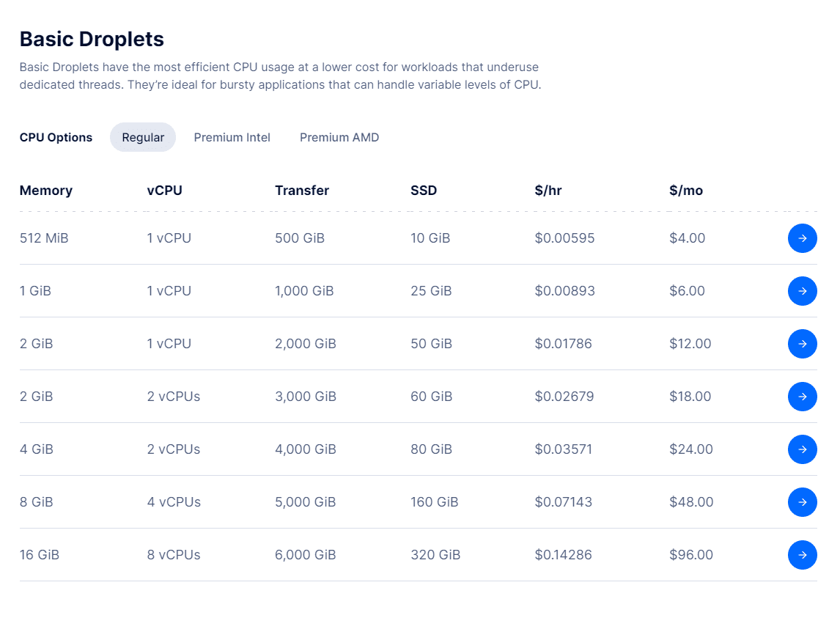Click the $/hr column header

pos(548,191)
